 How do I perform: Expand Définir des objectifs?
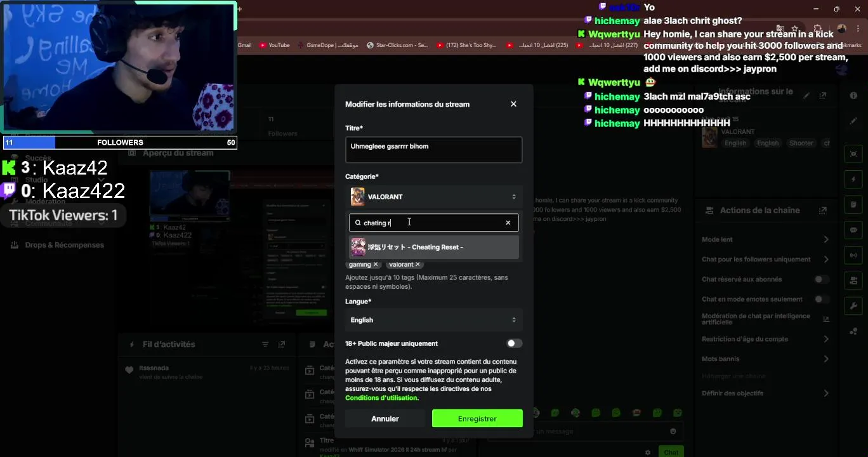[x=826, y=393]
